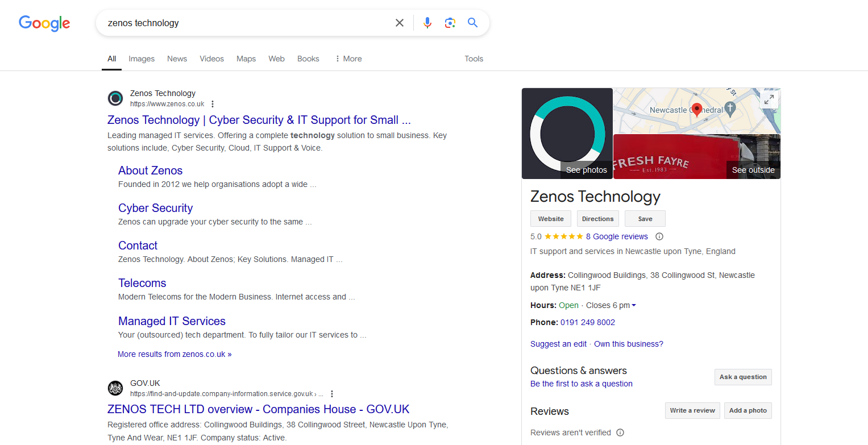Open the three-dot menu beside zenos.co.uk result
The height and width of the screenshot is (445, 868).
pos(213,104)
